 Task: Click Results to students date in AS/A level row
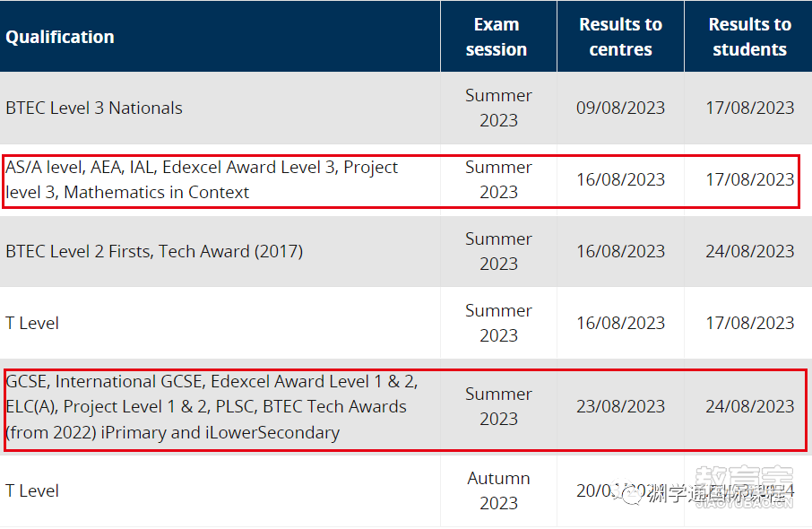tap(749, 179)
